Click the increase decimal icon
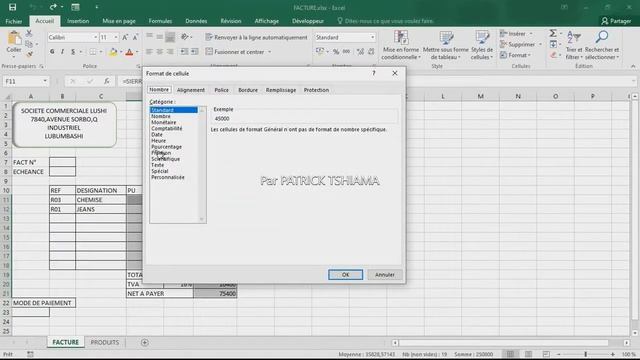Viewport: 640px width, 360px height. (360, 52)
